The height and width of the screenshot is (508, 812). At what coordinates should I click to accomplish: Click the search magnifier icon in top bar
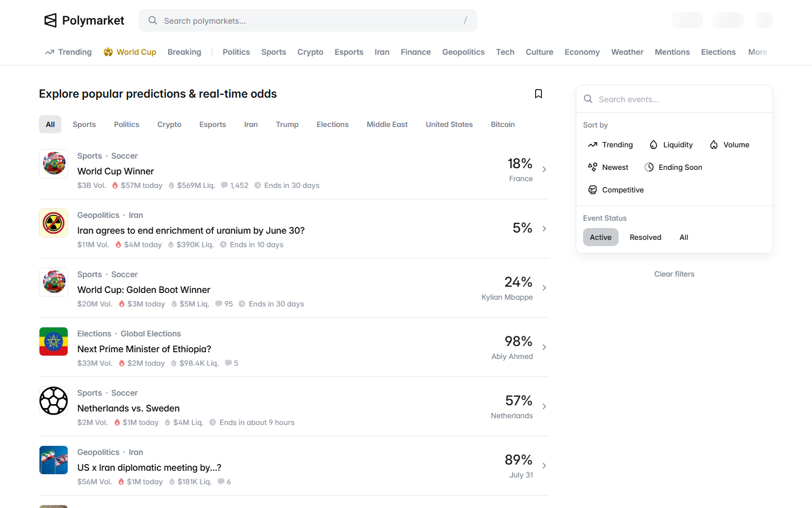153,20
